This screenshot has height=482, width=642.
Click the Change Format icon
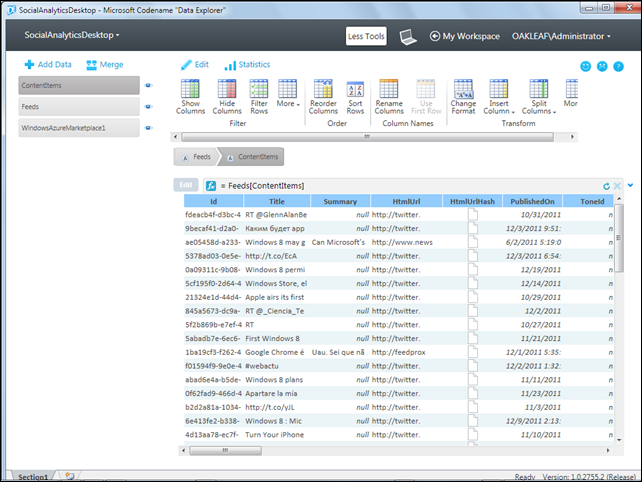[x=463, y=89]
